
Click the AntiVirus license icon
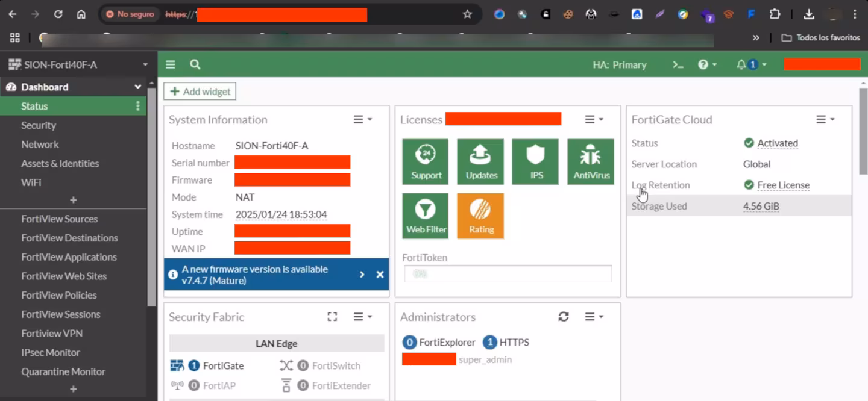591,161
